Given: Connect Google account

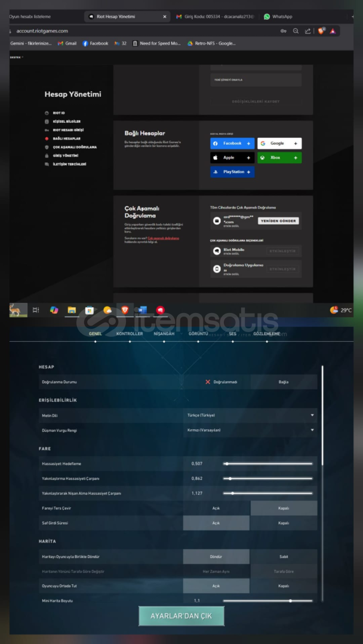Looking at the screenshot, I should pyautogui.click(x=279, y=143).
